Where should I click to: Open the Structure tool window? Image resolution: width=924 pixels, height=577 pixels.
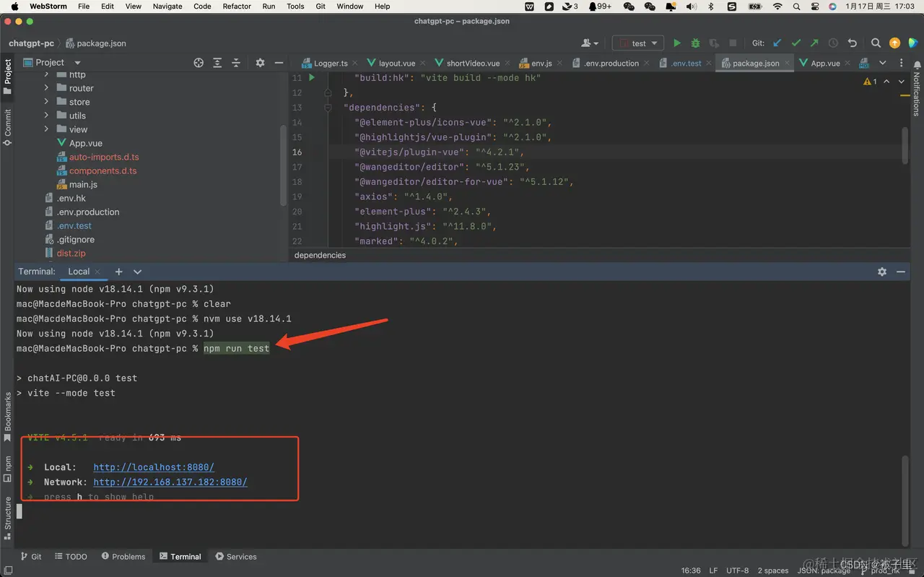(x=7, y=518)
